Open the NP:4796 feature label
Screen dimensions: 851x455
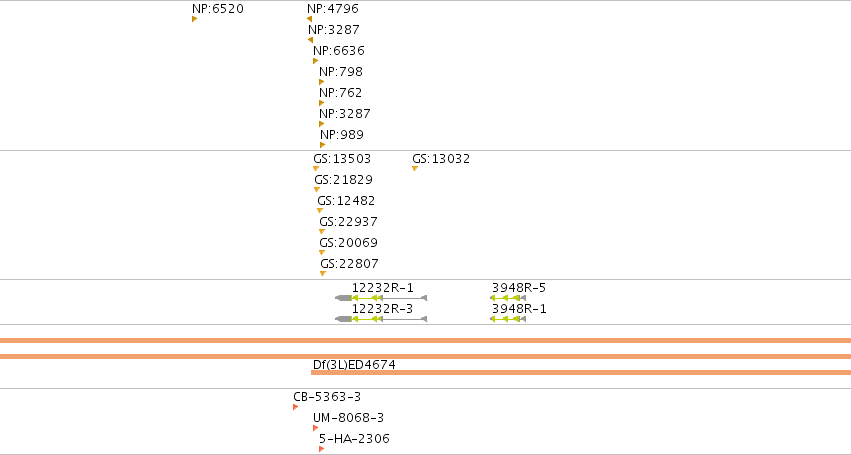(x=333, y=9)
